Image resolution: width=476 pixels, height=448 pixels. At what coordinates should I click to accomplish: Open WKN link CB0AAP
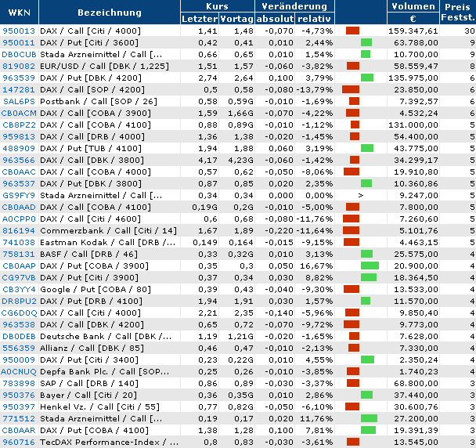(x=19, y=266)
